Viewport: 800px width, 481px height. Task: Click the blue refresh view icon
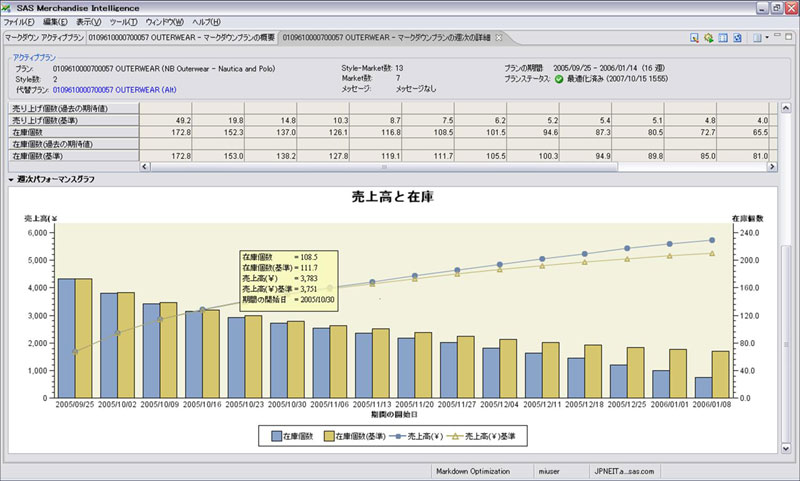pos(737,38)
